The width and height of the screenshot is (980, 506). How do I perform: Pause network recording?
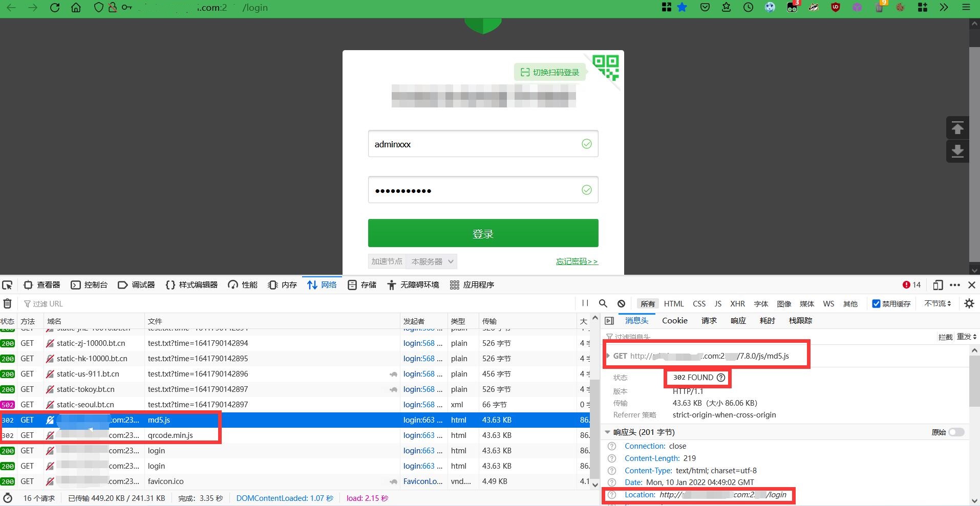coord(585,303)
